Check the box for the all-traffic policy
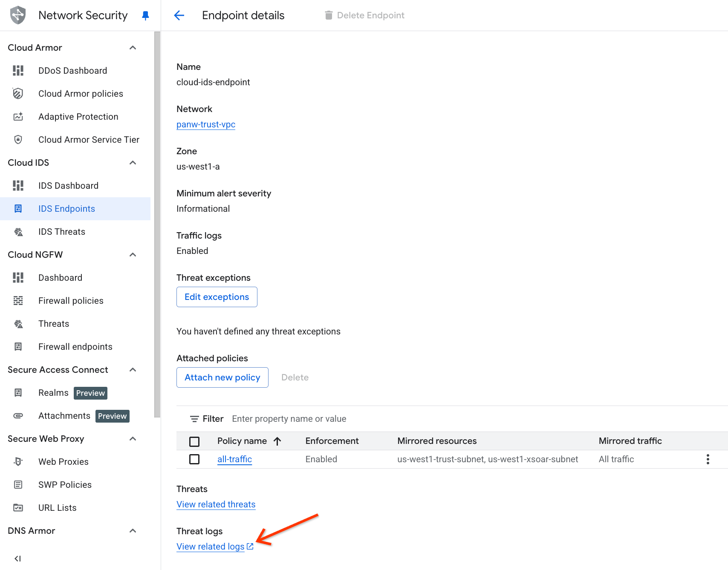 point(194,459)
